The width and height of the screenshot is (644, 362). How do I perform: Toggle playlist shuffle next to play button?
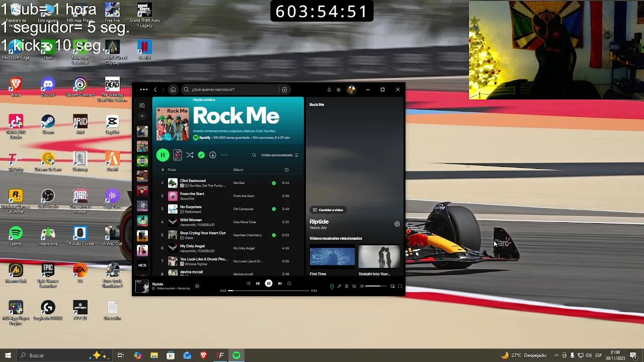[x=190, y=155]
